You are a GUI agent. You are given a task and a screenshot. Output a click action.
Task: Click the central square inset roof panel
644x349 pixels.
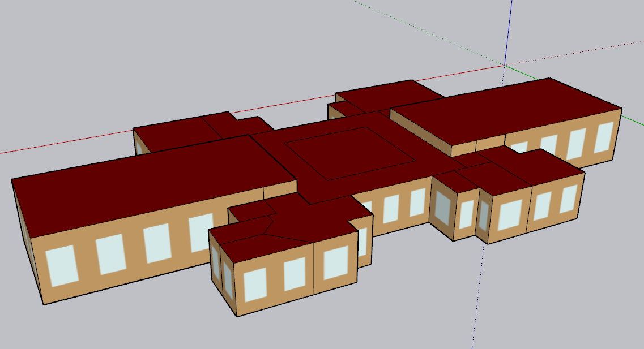(350, 152)
